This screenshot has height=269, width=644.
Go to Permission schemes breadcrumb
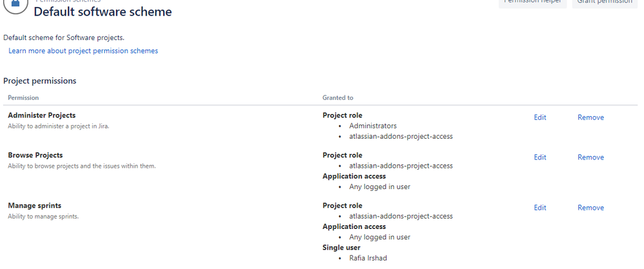(x=68, y=1)
